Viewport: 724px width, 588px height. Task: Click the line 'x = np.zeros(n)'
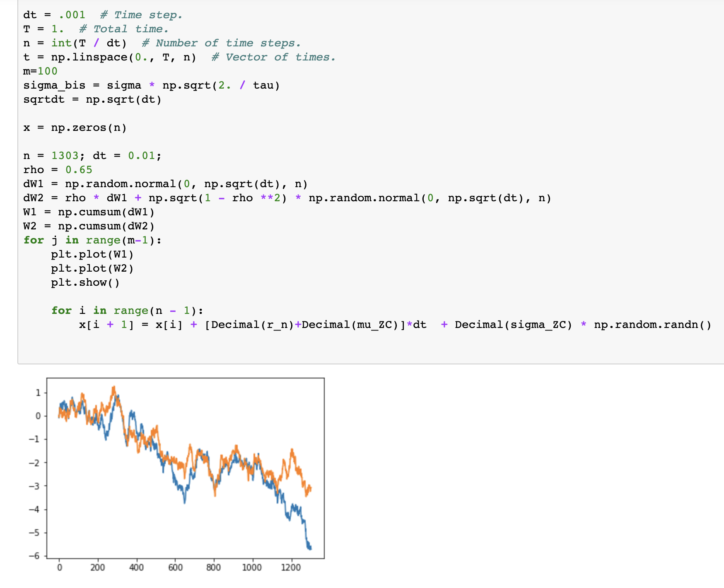pos(75,128)
